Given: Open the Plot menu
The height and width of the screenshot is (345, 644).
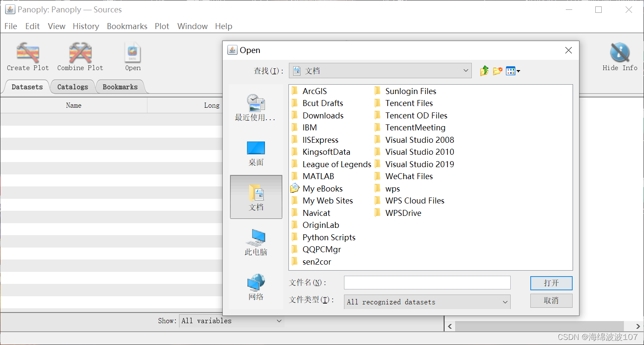Looking at the screenshot, I should click(x=162, y=26).
